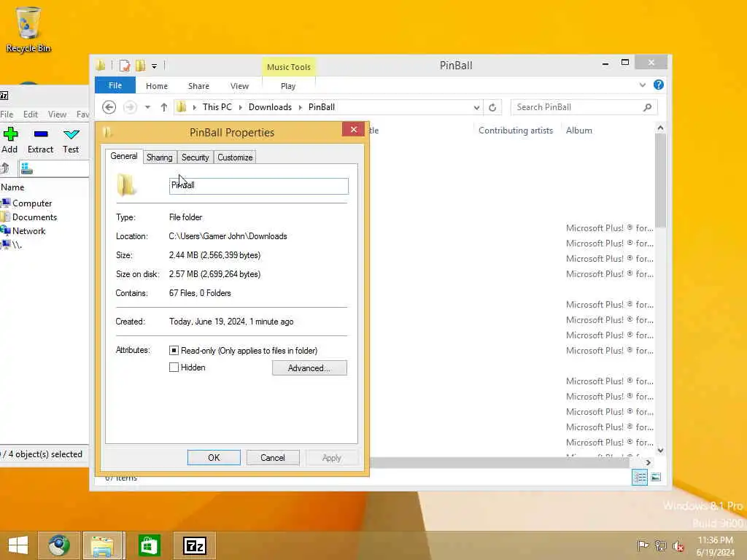Select Computer in the 7-Zip list
Screen dimensions: 747x560
click(x=32, y=203)
